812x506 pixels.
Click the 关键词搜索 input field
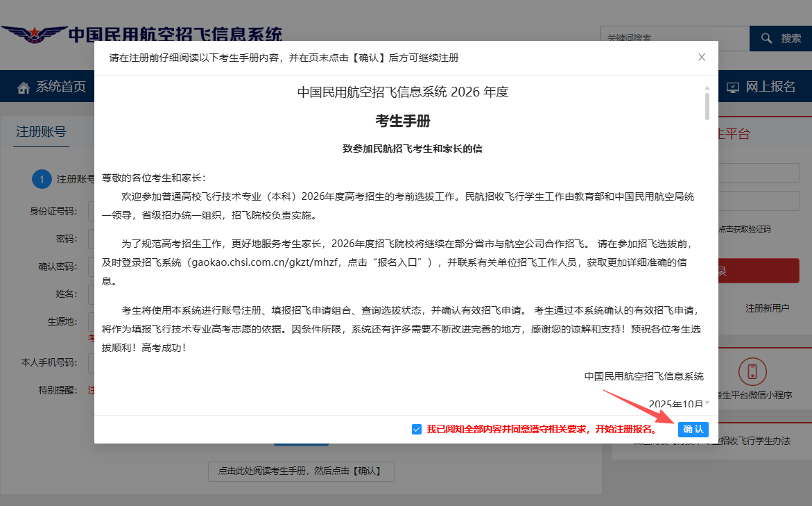click(x=674, y=38)
